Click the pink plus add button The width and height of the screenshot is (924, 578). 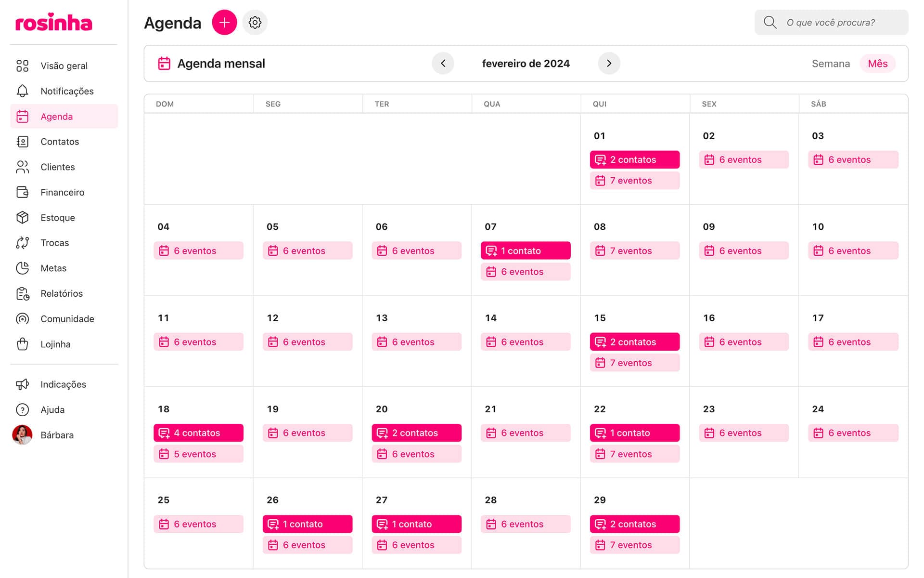click(x=224, y=23)
